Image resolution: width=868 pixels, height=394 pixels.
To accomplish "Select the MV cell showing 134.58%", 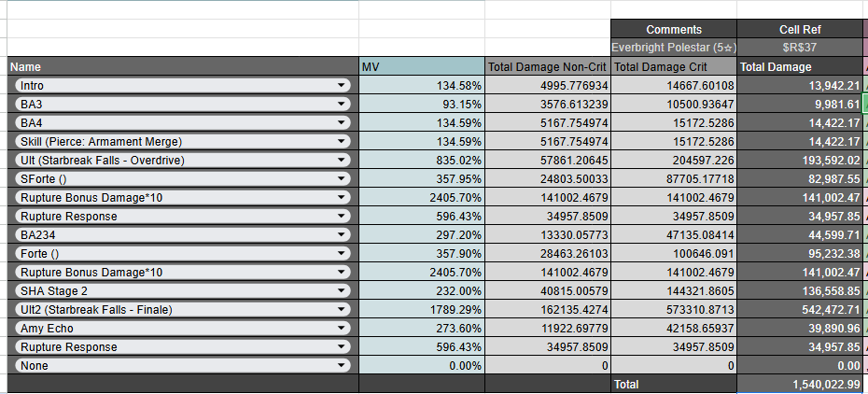I will point(422,86).
